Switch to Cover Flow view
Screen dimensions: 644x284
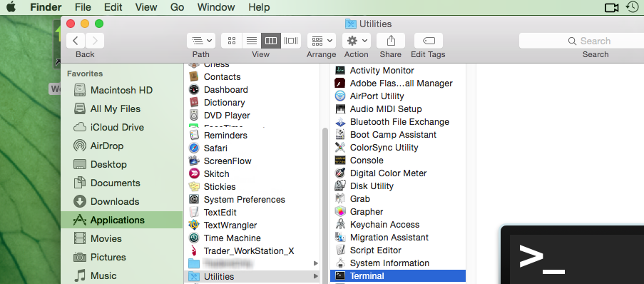[x=291, y=41]
